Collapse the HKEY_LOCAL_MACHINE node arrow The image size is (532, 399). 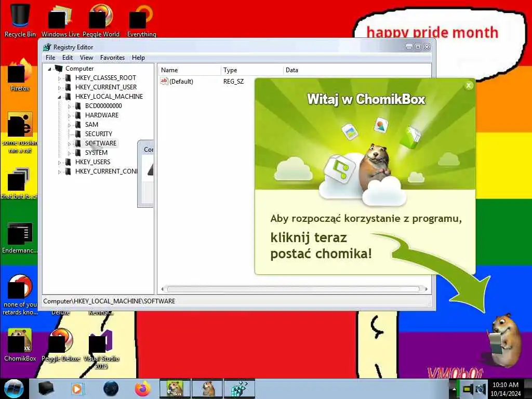pyautogui.click(x=59, y=97)
